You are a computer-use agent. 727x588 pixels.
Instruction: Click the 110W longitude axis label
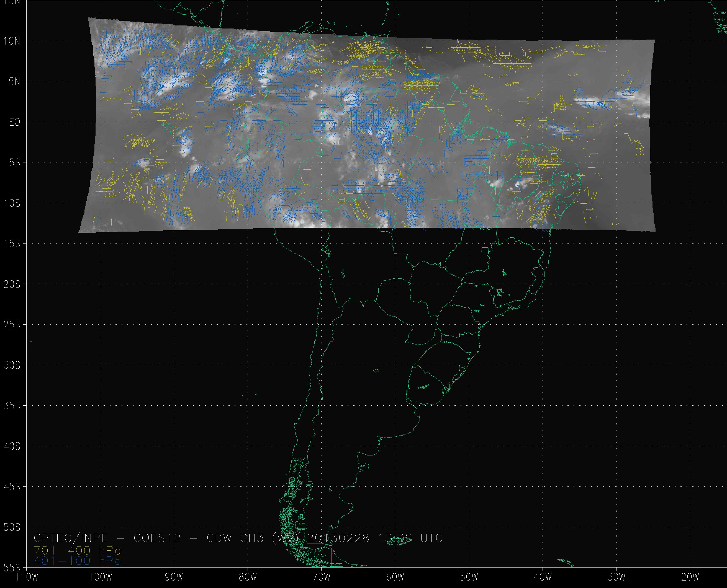coord(27,577)
